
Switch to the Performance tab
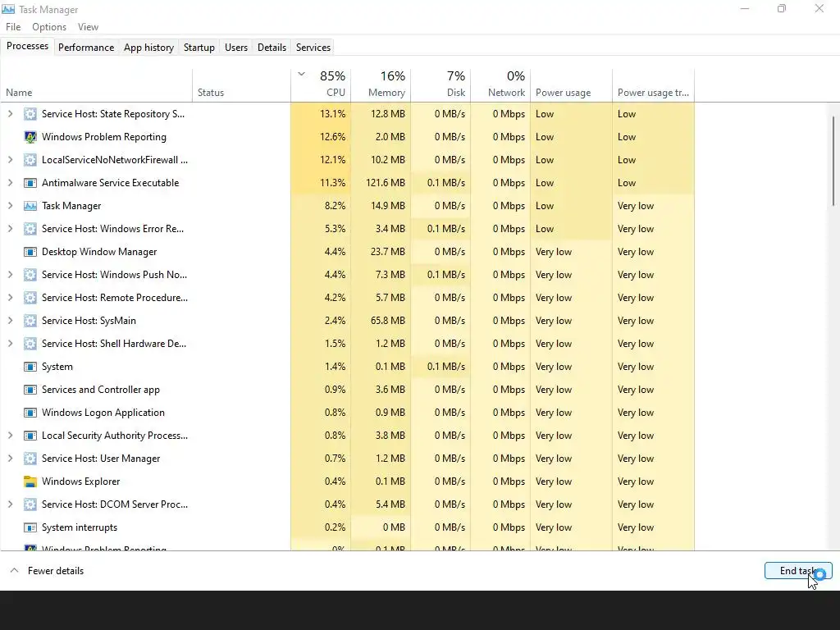pos(86,47)
